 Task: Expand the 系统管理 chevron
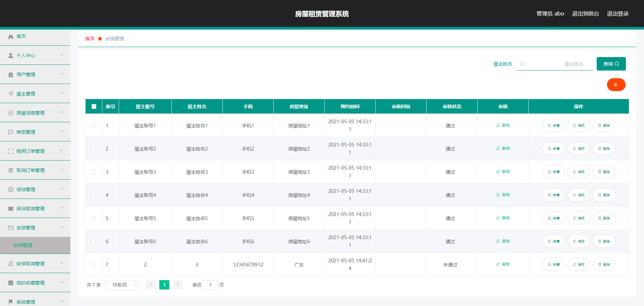(62, 301)
